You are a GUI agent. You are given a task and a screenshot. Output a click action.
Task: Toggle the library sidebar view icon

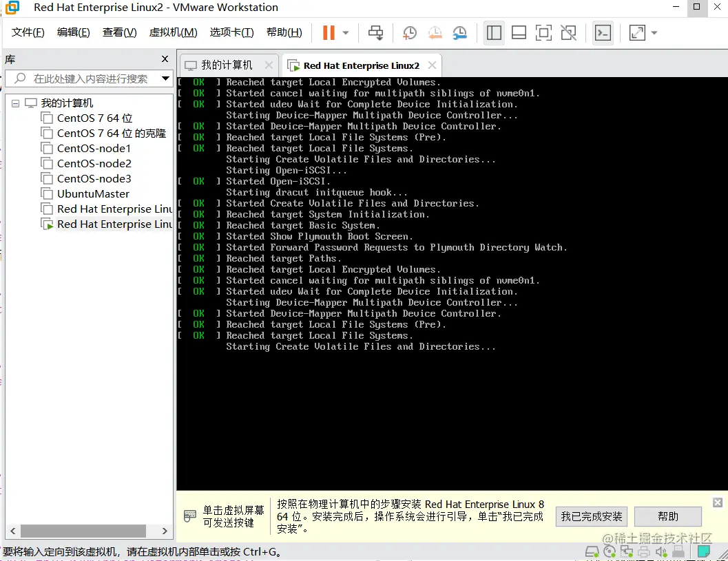494,32
